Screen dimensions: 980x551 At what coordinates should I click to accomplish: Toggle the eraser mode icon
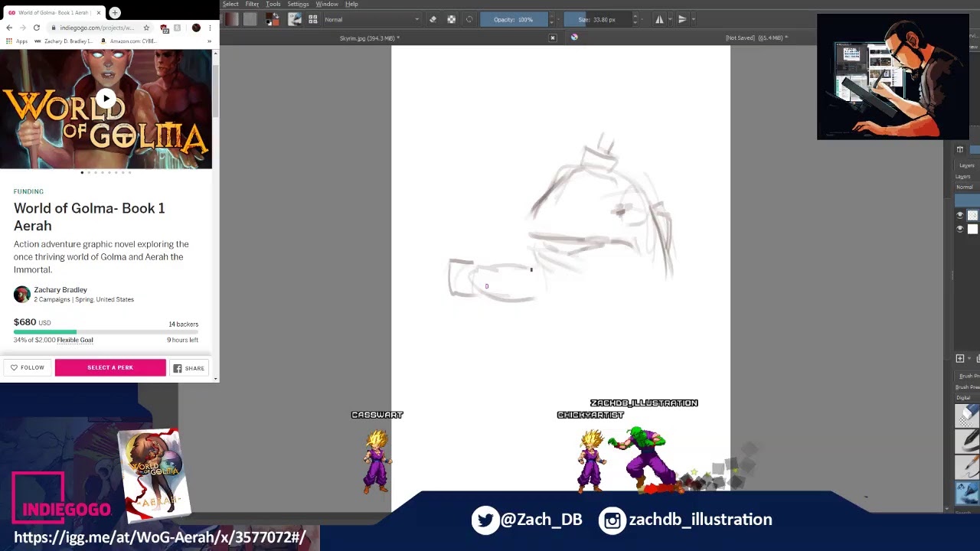(433, 20)
